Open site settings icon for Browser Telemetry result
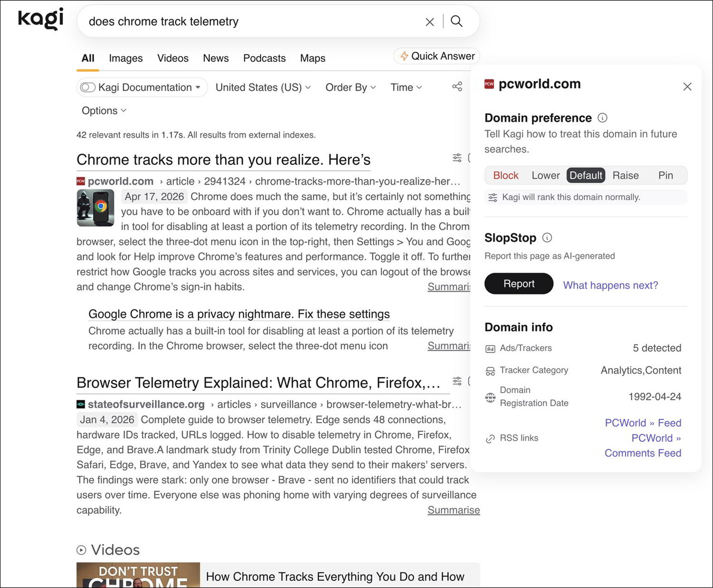 pos(457,381)
